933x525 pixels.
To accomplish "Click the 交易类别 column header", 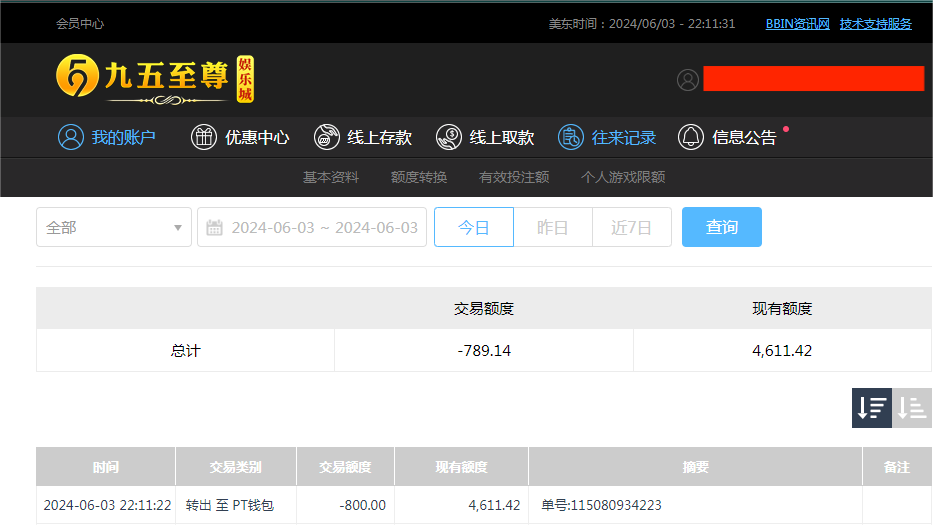I will pos(236,467).
